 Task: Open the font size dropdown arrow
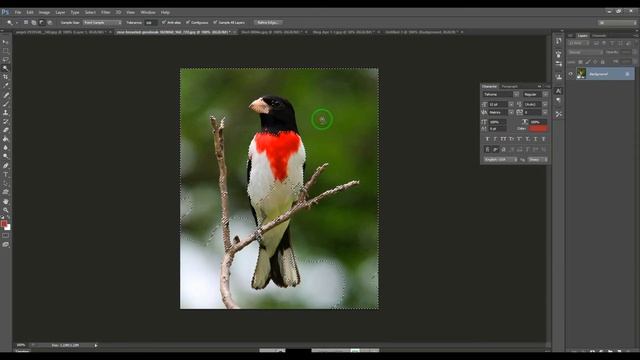pyautogui.click(x=511, y=104)
